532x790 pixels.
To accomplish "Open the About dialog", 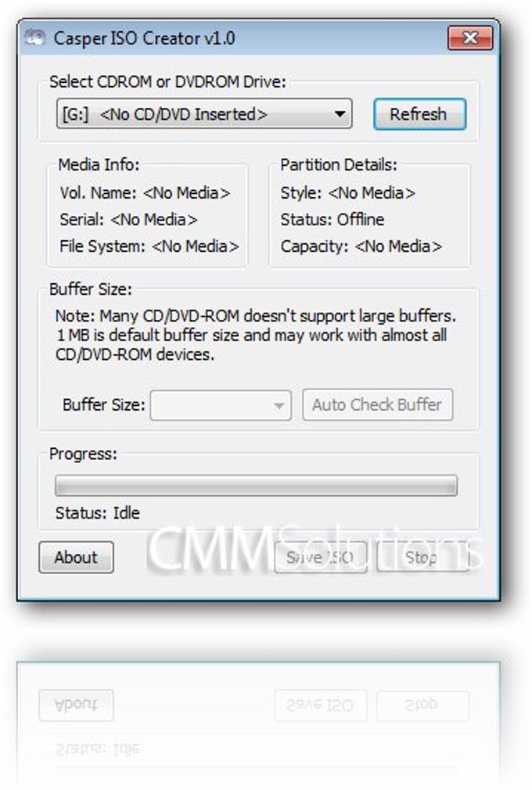I will [x=76, y=557].
